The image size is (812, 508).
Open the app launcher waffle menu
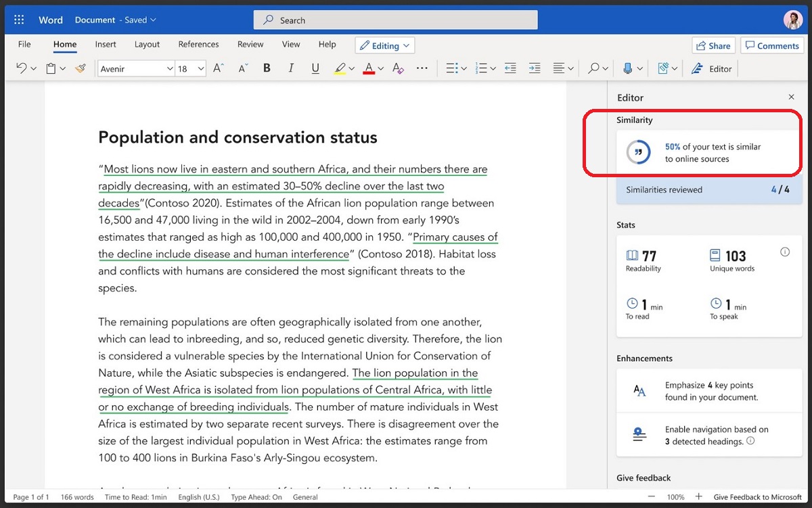click(18, 20)
